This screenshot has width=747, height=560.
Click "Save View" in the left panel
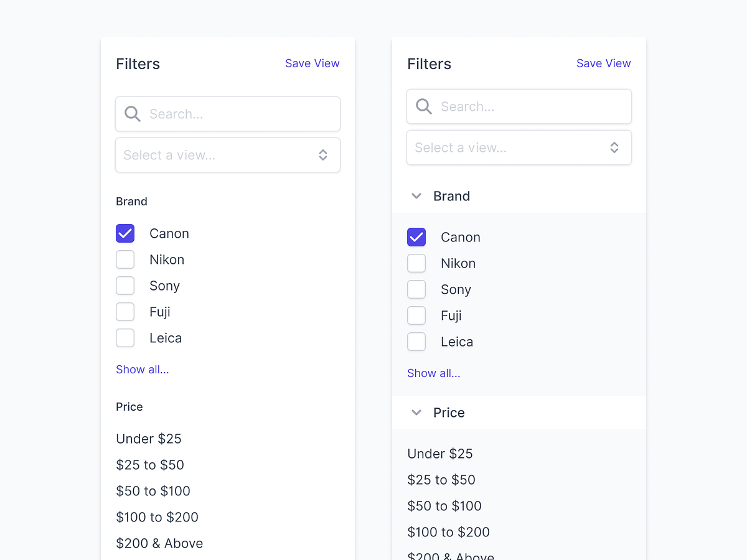[x=312, y=63]
